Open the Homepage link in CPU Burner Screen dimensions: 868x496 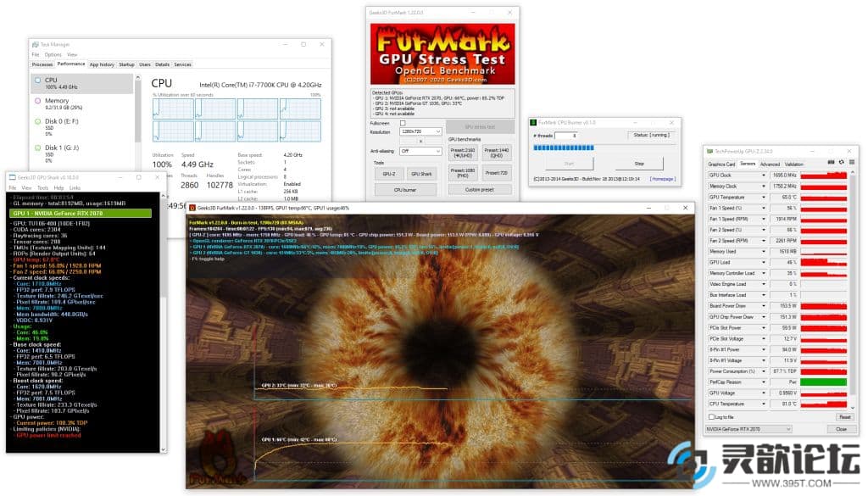coord(662,179)
